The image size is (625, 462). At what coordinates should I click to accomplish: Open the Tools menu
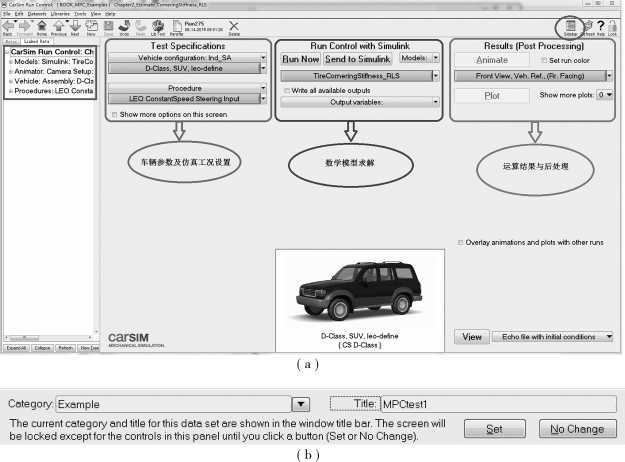point(80,14)
